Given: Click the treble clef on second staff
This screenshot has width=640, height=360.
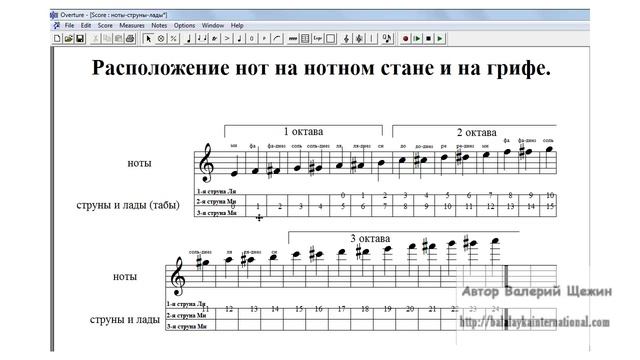Looking at the screenshot, I should [x=178, y=276].
